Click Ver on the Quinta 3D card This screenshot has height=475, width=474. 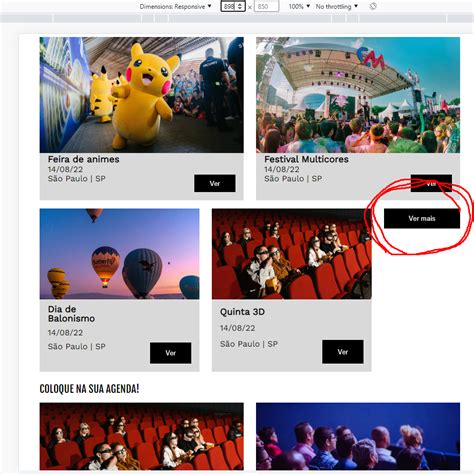click(x=343, y=352)
